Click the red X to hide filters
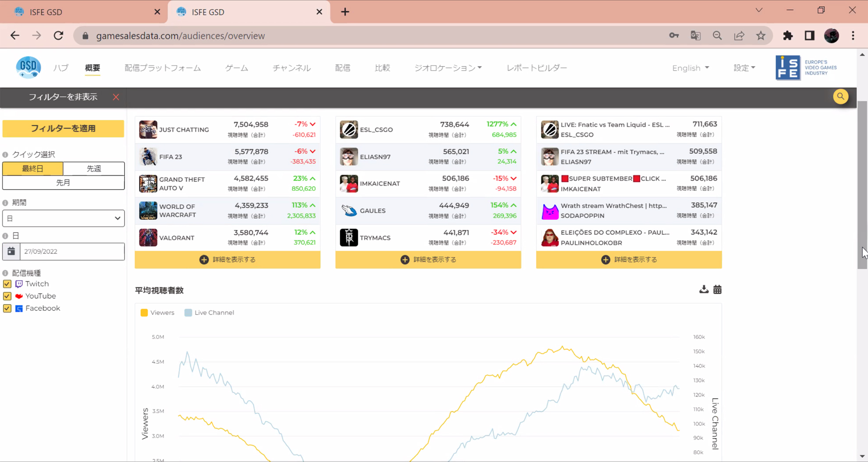This screenshot has width=868, height=462. [116, 97]
